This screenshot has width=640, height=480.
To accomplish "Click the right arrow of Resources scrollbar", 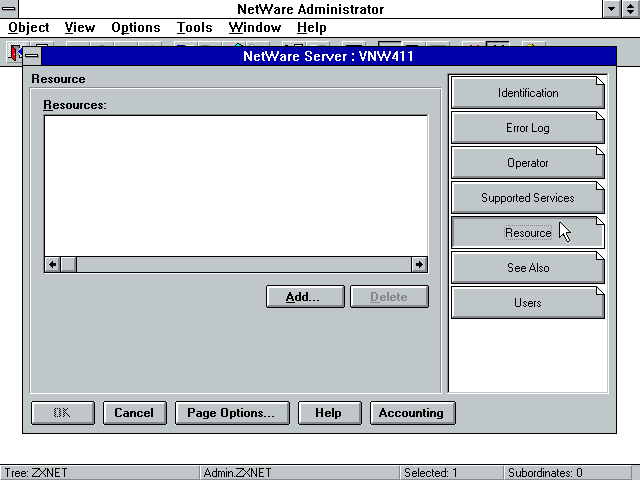I will click(419, 264).
